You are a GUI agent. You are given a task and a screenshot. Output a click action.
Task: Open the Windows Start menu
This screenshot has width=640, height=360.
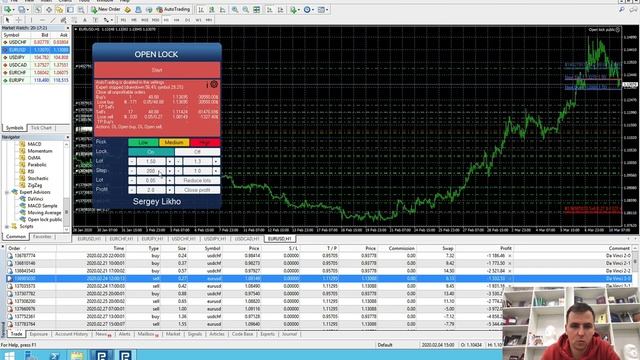9,355
